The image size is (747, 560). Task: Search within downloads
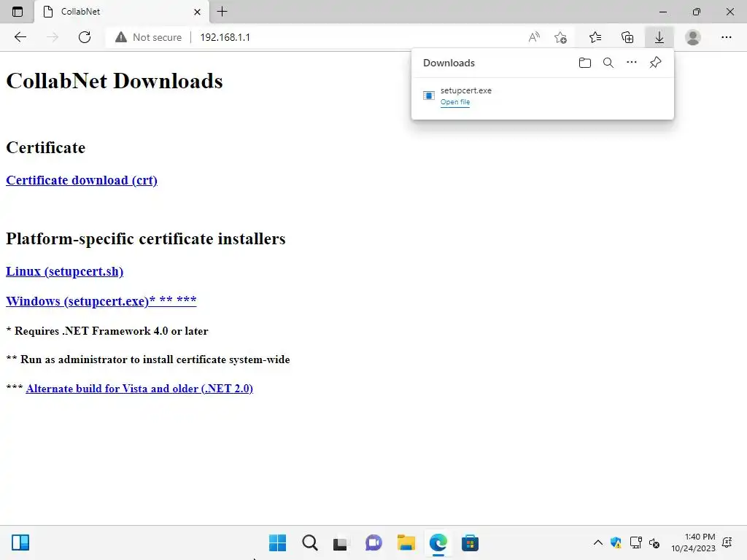[x=608, y=63]
